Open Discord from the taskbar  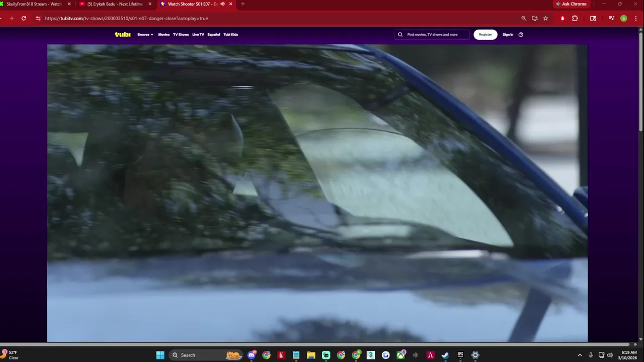pyautogui.click(x=252, y=355)
